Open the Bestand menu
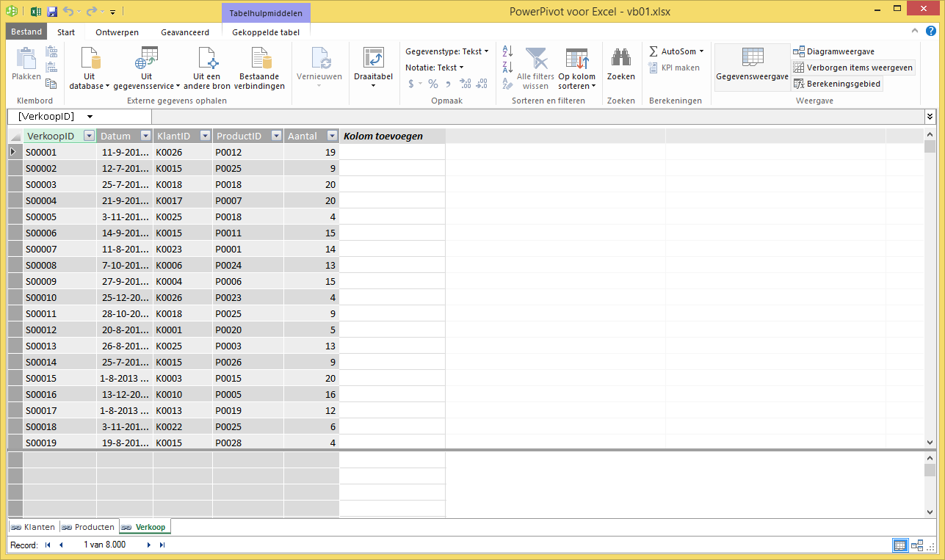Viewport: 945px width, 560px height. (26, 32)
